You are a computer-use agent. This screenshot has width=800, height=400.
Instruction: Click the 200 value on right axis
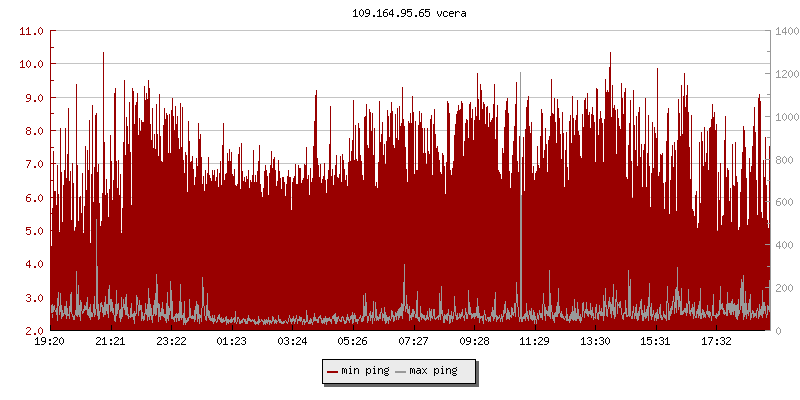(783, 288)
